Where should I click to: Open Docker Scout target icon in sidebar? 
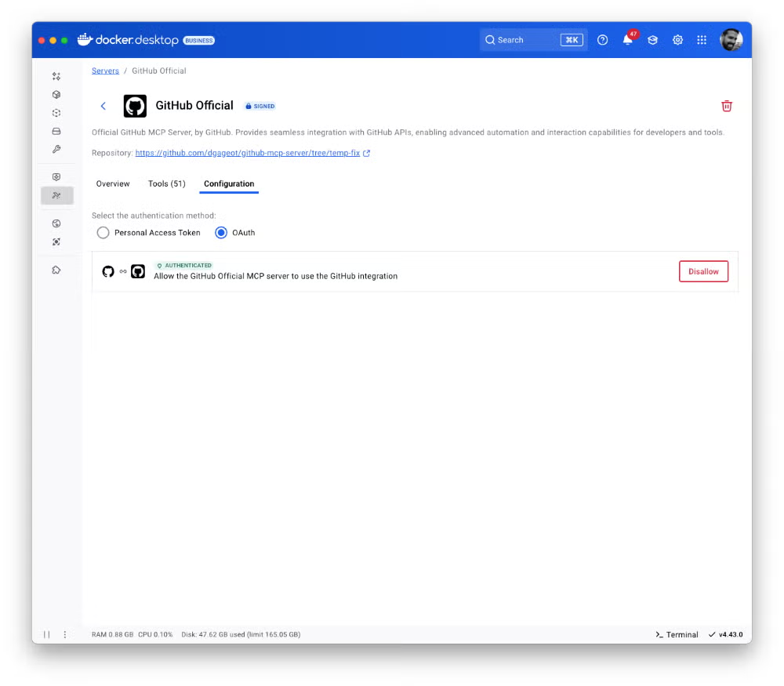point(56,242)
